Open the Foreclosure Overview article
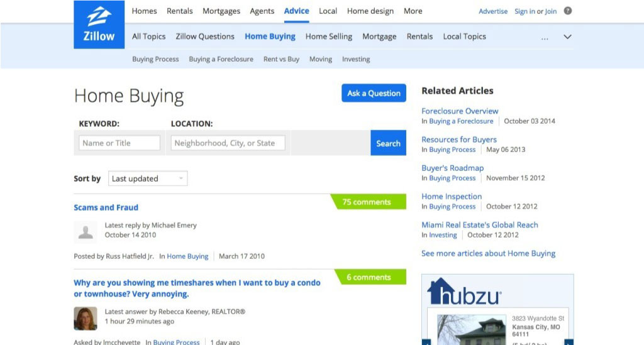The height and width of the screenshot is (345, 644). tap(460, 111)
